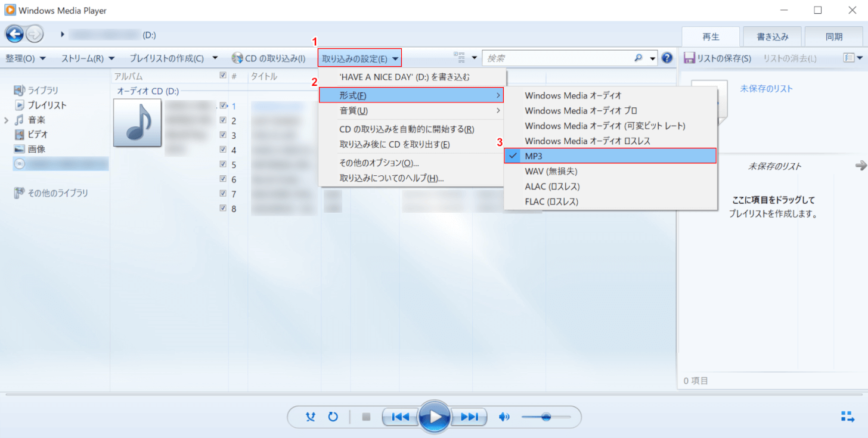Viewport: 868px width, 438px height.
Task: Switch to the 書き込み tab
Action: [x=773, y=36]
